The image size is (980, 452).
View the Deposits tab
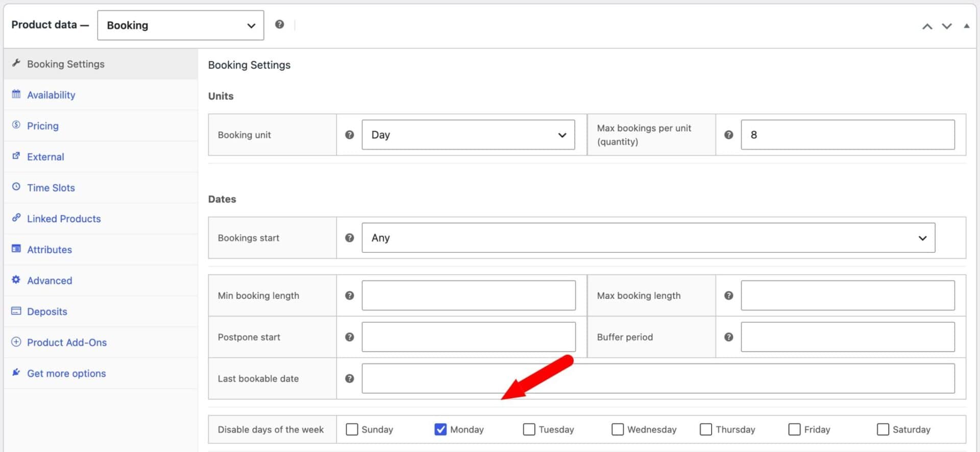(x=101, y=312)
